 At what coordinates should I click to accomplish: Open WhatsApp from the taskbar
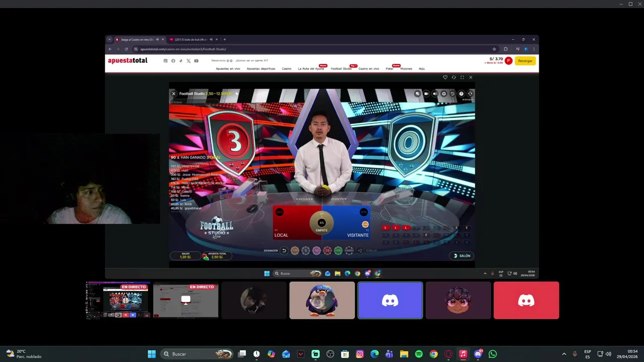click(x=493, y=354)
